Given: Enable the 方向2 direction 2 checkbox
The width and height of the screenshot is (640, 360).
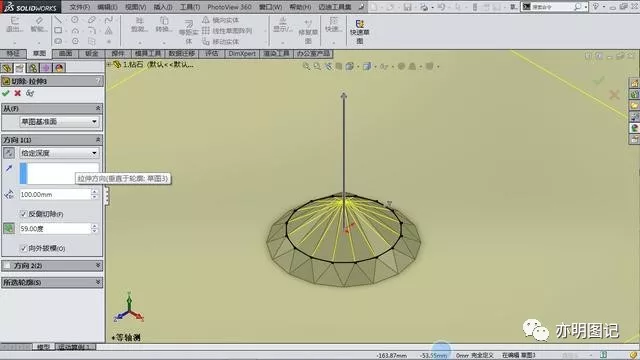Looking at the screenshot, I should (7, 266).
